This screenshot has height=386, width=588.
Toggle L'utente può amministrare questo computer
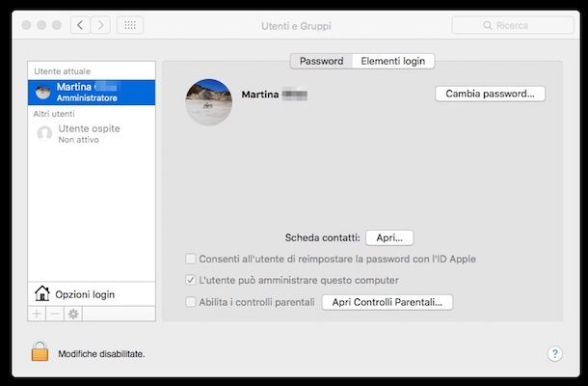coord(191,280)
